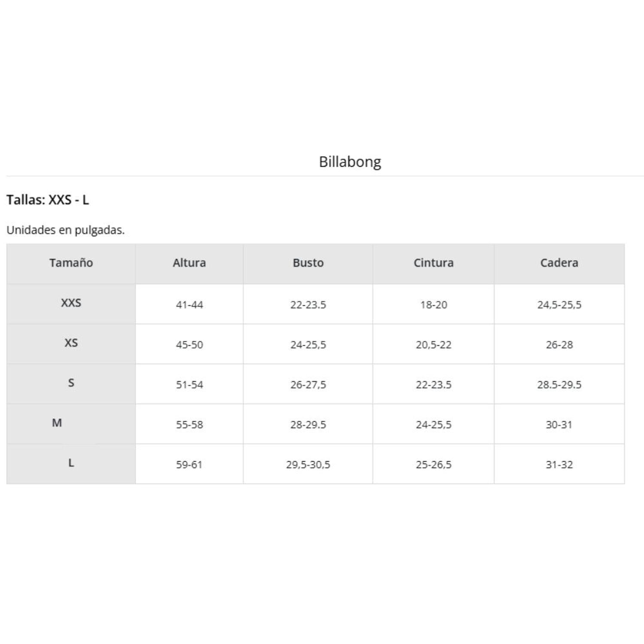This screenshot has width=644, height=644.
Task: Select the Altura column header
Action: (189, 263)
